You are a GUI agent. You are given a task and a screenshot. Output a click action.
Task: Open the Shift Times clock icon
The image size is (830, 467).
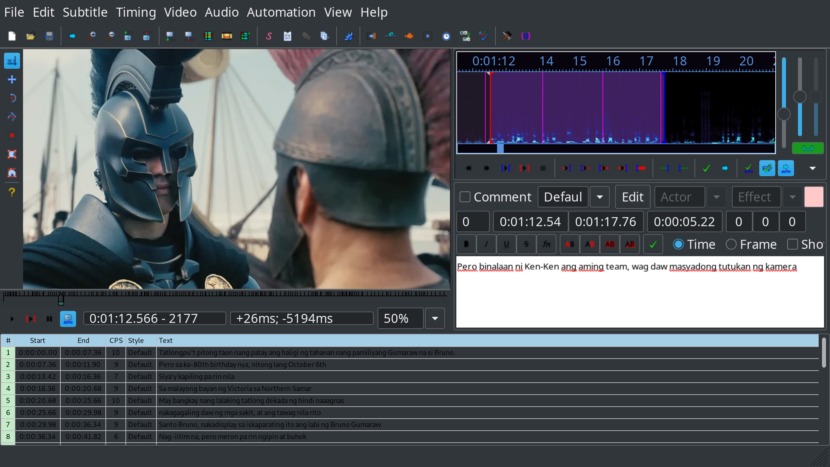446,36
